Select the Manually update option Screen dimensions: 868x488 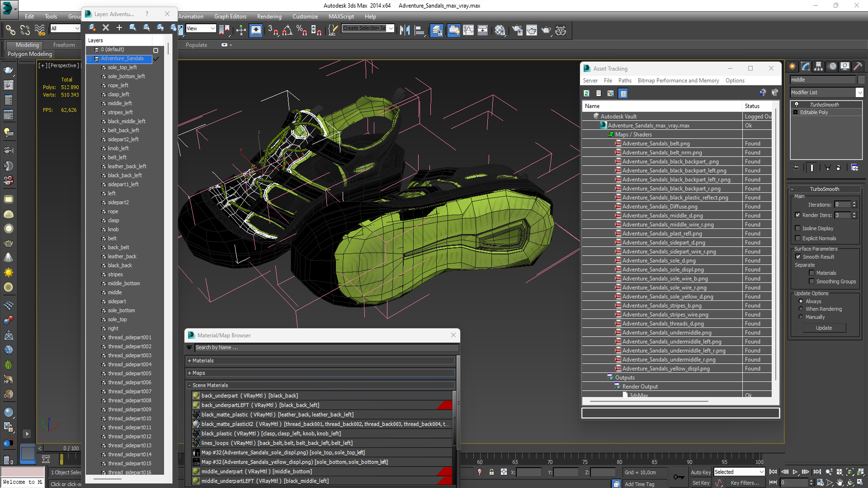click(801, 317)
